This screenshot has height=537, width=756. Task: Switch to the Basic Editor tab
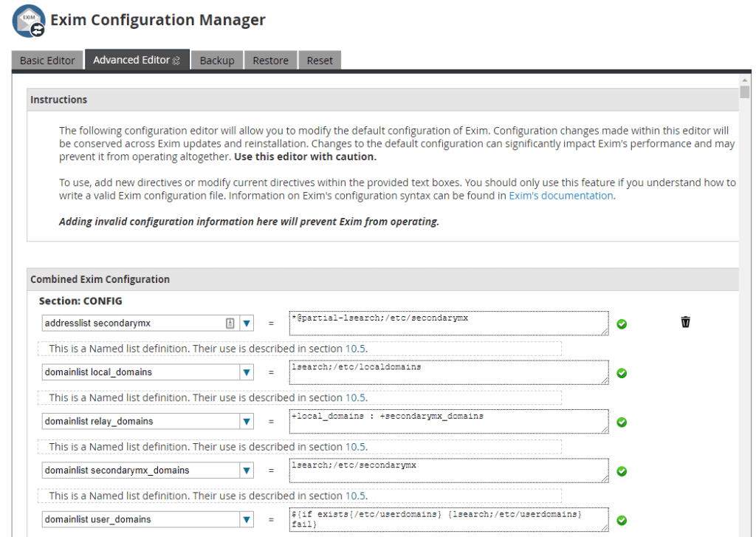(47, 60)
